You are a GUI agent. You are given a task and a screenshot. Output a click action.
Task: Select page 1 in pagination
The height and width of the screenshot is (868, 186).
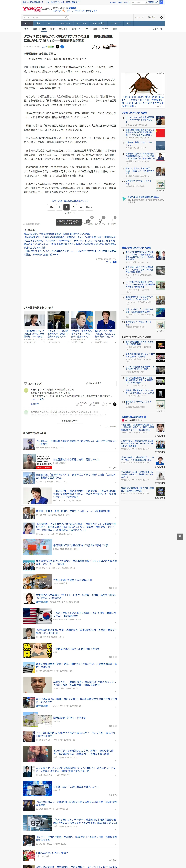point(59,207)
